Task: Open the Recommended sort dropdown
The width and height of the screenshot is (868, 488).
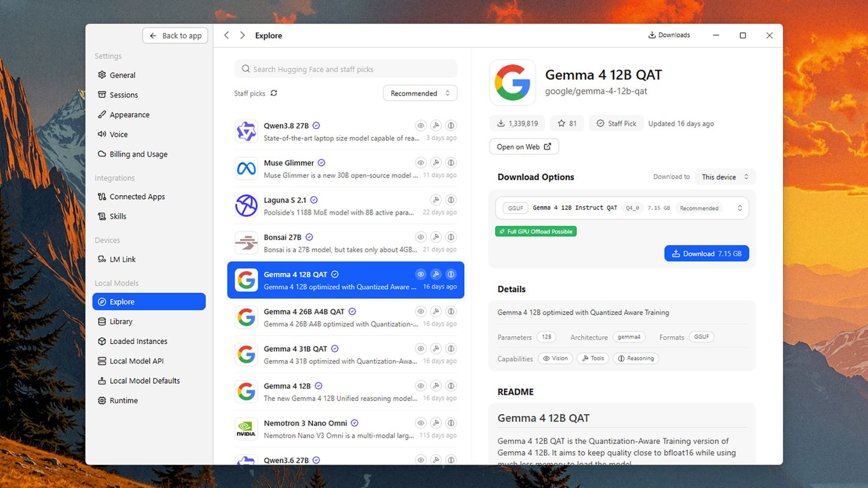Action: pos(420,93)
